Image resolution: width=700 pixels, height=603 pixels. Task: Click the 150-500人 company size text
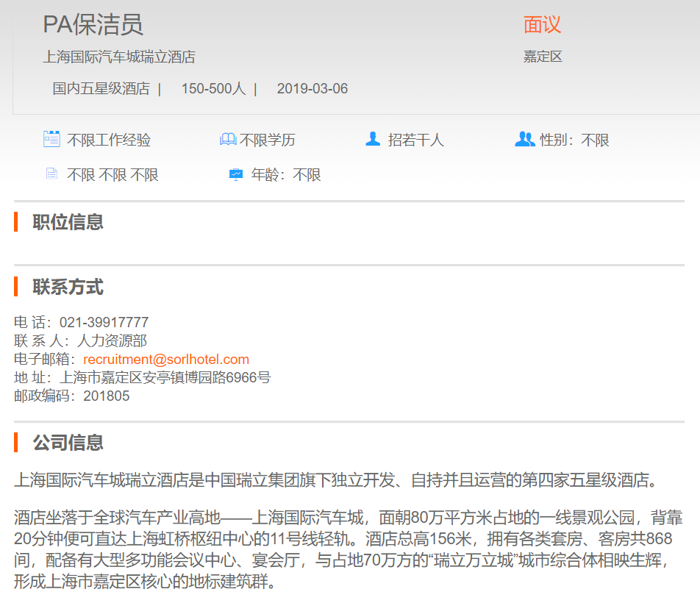pos(213,89)
